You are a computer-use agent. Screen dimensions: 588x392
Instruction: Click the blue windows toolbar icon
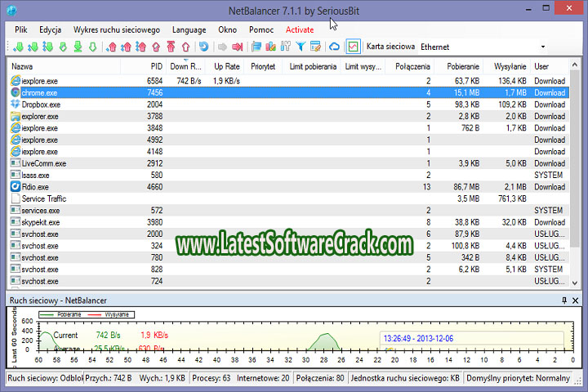256,47
